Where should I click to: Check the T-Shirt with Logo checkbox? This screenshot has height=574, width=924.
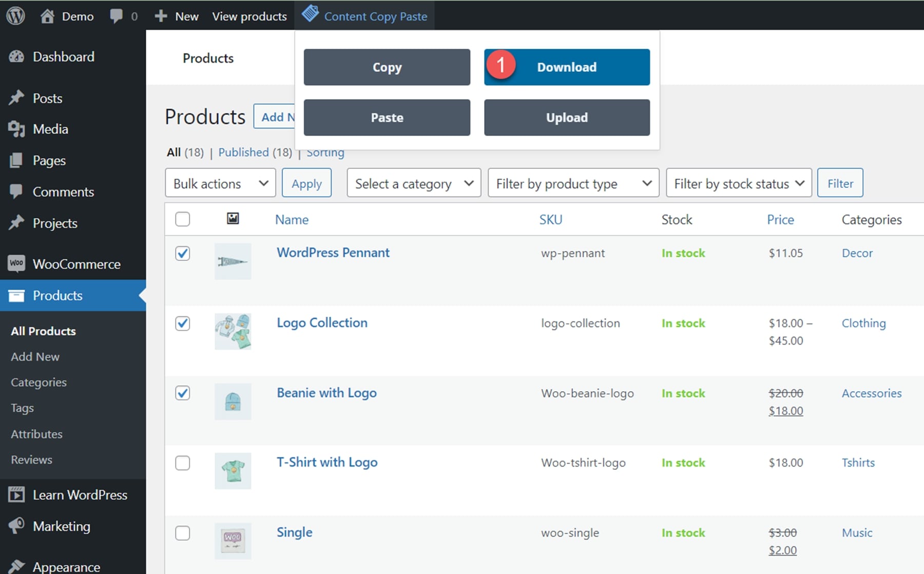click(x=183, y=463)
